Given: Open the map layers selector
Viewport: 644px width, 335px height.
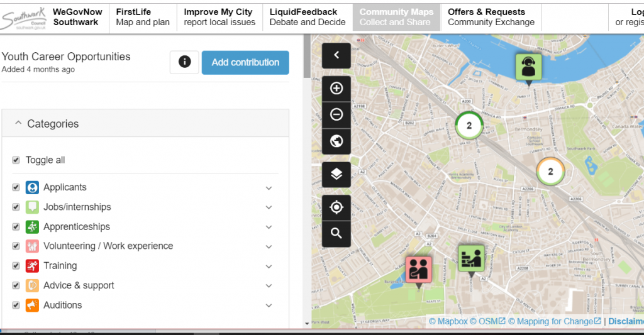Looking at the screenshot, I should [336, 175].
